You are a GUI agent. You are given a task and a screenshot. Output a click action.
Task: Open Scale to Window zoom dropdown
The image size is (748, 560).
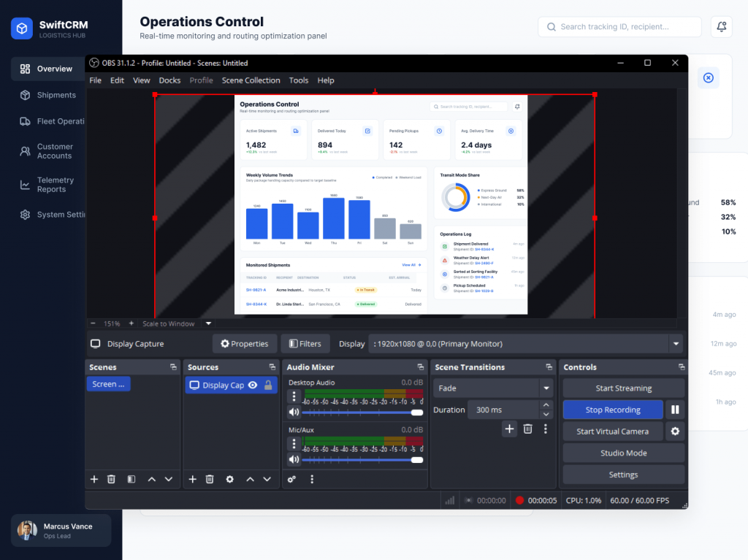pyautogui.click(x=208, y=323)
